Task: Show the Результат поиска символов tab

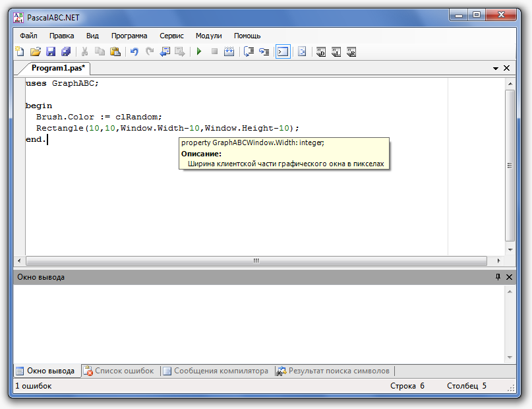Action: coord(334,371)
